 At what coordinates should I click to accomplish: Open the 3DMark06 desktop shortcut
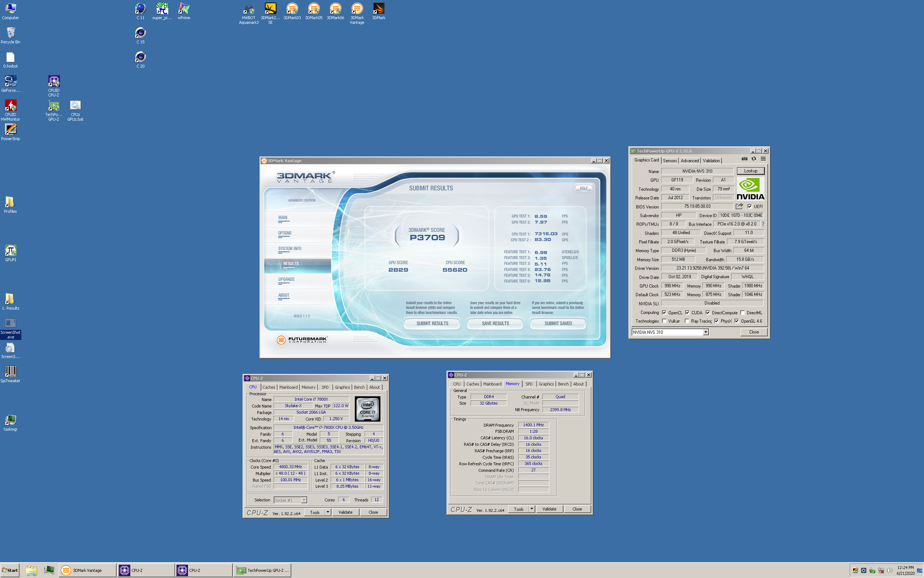click(x=335, y=12)
